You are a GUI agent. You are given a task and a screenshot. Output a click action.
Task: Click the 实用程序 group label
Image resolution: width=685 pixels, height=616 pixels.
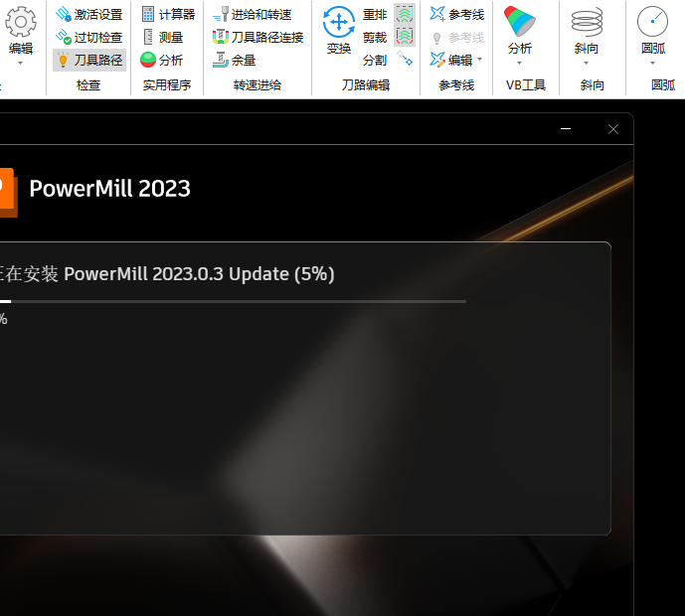(x=167, y=85)
